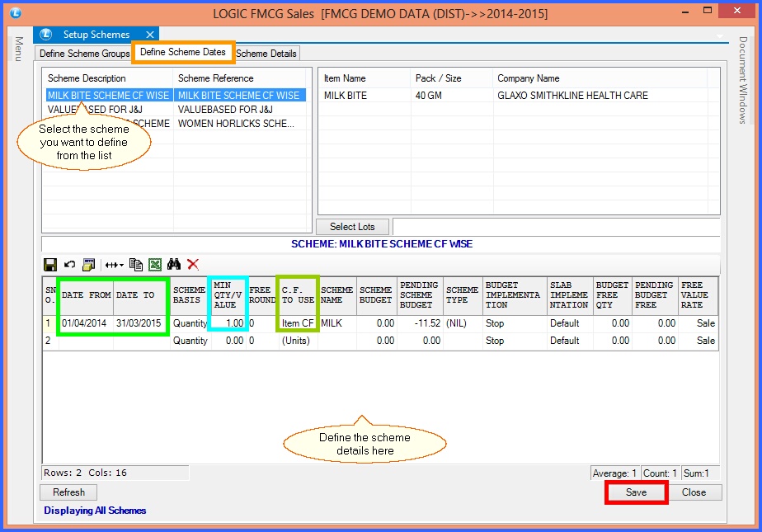762x532 pixels.
Task: Click the 01/04/2014 date from cell
Action: [x=84, y=323]
